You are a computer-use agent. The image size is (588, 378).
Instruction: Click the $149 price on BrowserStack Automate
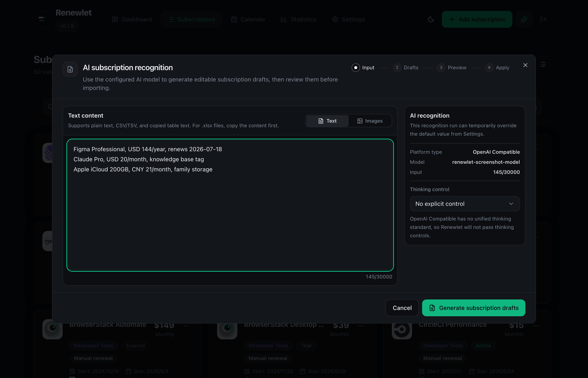tap(164, 325)
